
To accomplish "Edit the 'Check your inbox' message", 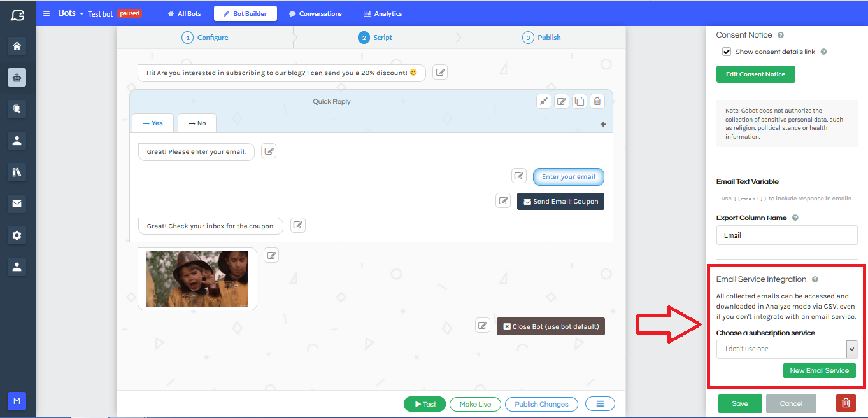I will click(298, 225).
